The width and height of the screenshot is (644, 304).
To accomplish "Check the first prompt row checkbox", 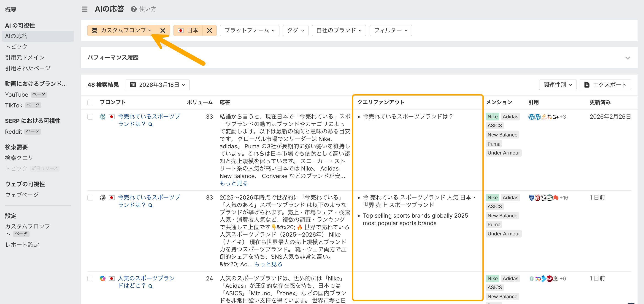I will tap(90, 117).
